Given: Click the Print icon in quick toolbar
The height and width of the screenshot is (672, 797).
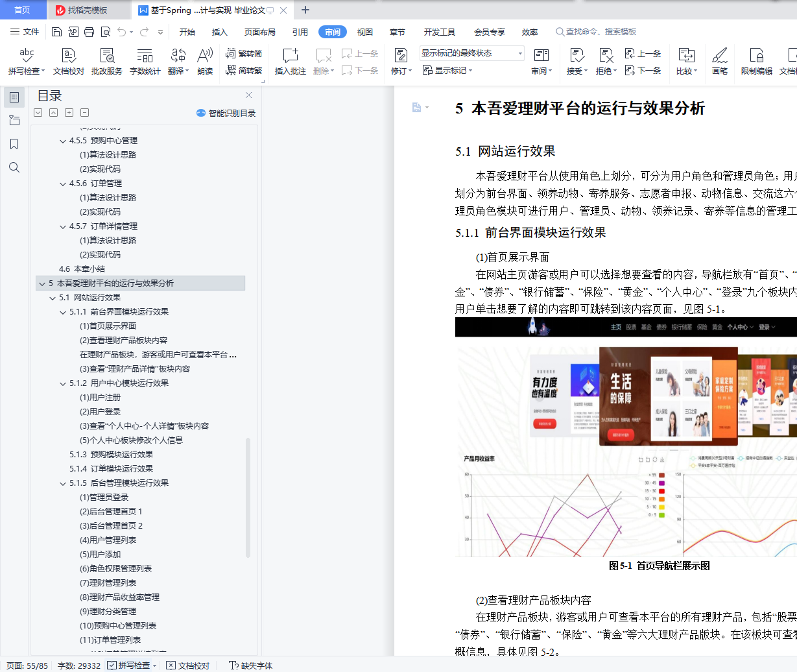Looking at the screenshot, I should 89,32.
